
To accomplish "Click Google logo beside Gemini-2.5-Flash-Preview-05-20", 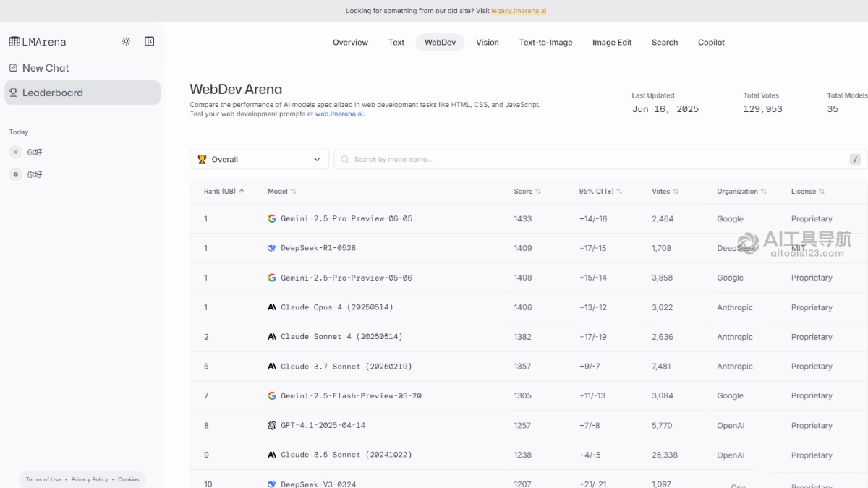I will click(272, 395).
